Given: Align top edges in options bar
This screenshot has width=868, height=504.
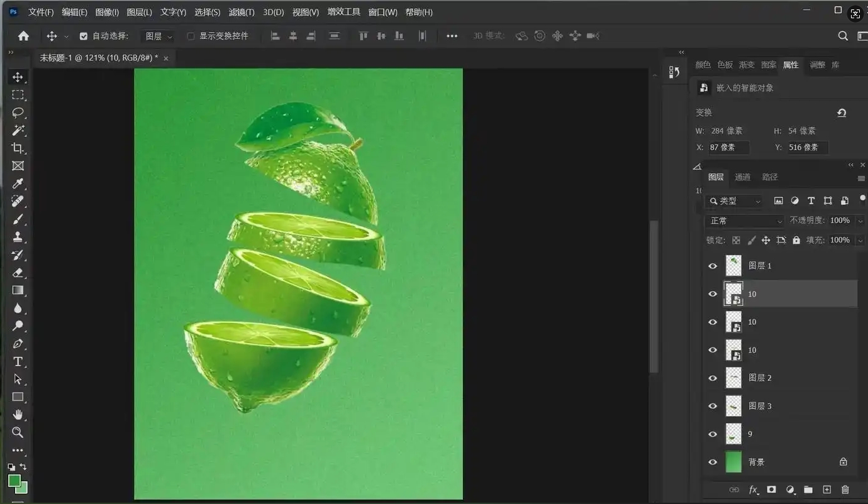Looking at the screenshot, I should (x=363, y=36).
